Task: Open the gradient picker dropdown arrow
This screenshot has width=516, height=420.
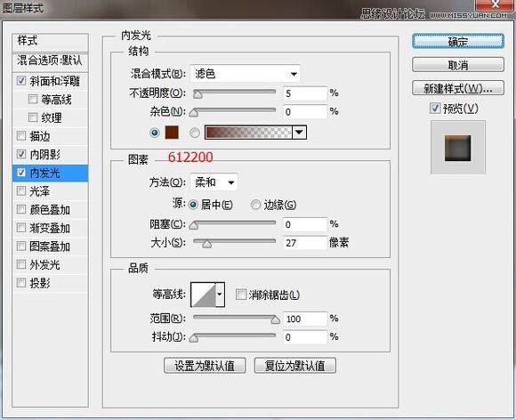Action: (x=299, y=133)
